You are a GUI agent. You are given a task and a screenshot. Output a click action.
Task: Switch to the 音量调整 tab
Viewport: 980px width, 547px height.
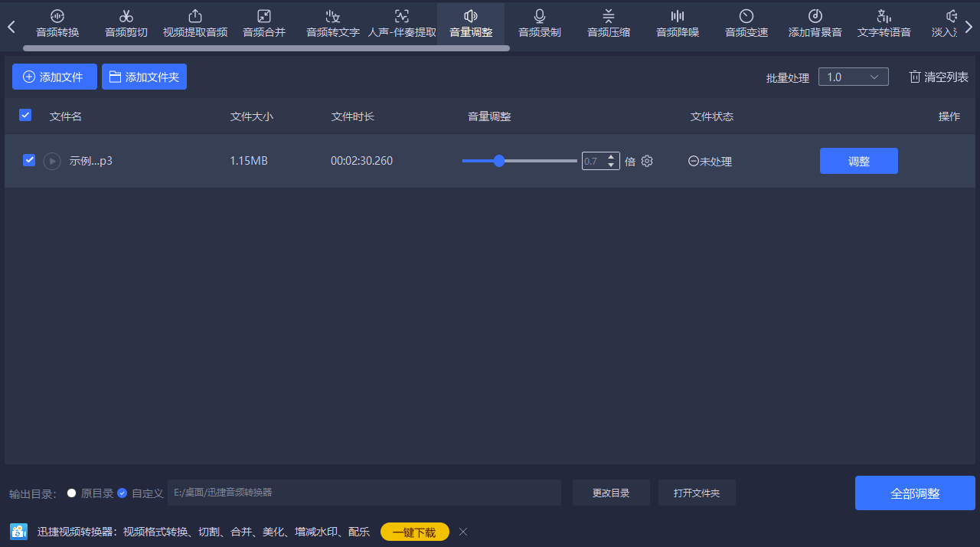tap(470, 23)
